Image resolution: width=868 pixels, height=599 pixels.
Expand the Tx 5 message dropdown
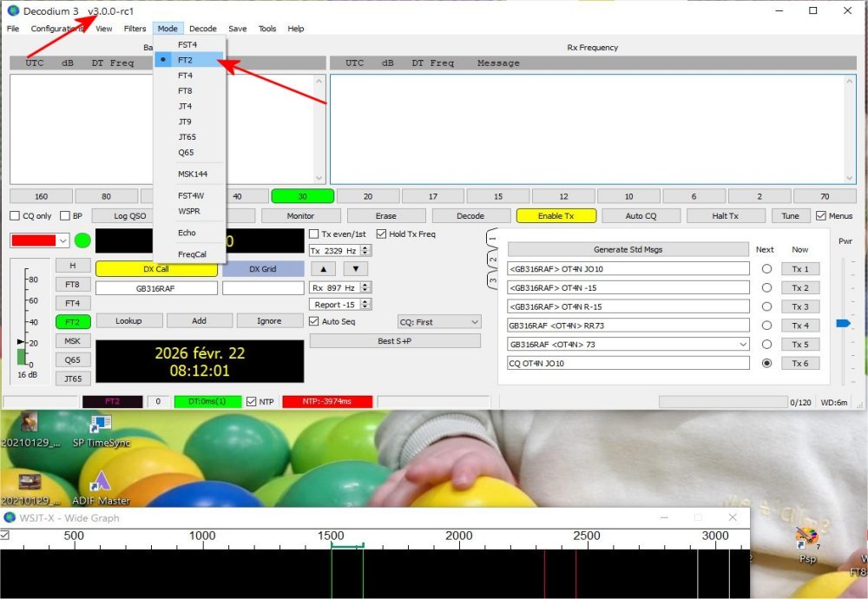pos(741,345)
